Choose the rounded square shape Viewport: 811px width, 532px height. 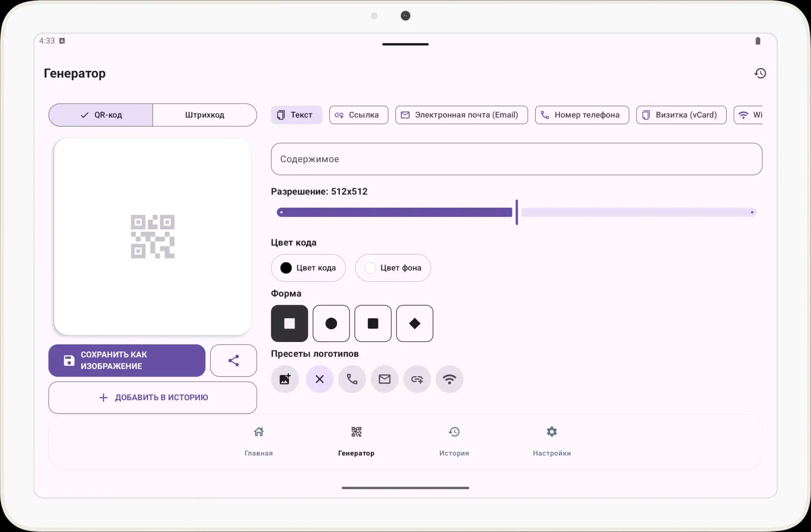(373, 323)
